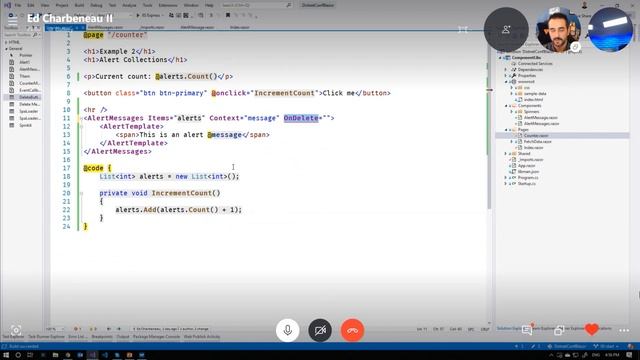This screenshot has height=360, width=640.
Task: Open the Tools menu
Action: pos(147,5)
